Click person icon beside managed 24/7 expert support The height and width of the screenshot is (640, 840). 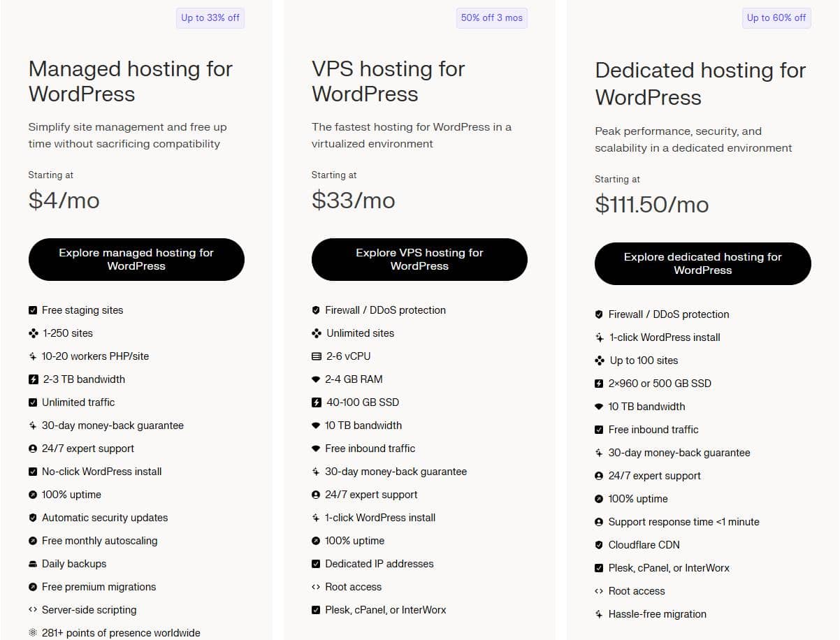coord(33,449)
